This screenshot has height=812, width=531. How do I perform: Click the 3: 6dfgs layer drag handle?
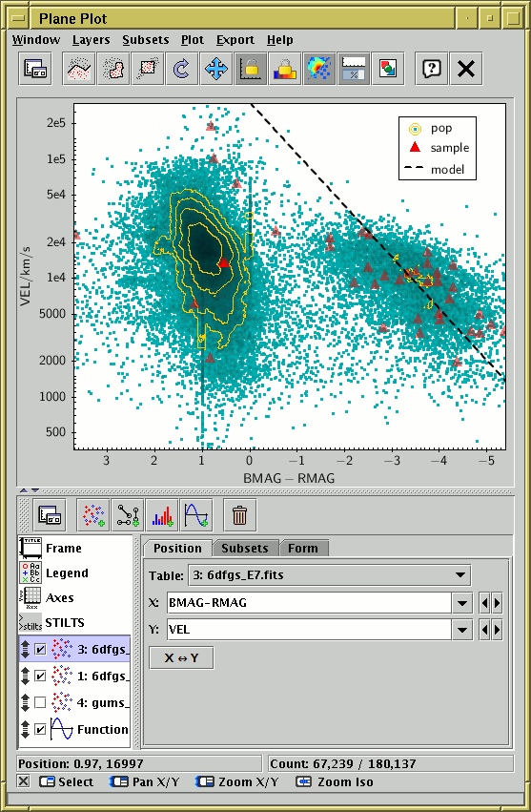coord(26,649)
